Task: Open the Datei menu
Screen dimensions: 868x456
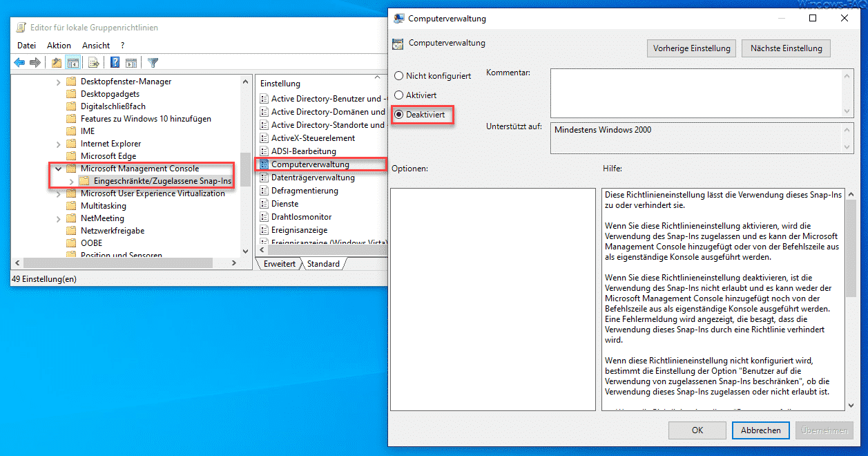Action: pyautogui.click(x=26, y=46)
